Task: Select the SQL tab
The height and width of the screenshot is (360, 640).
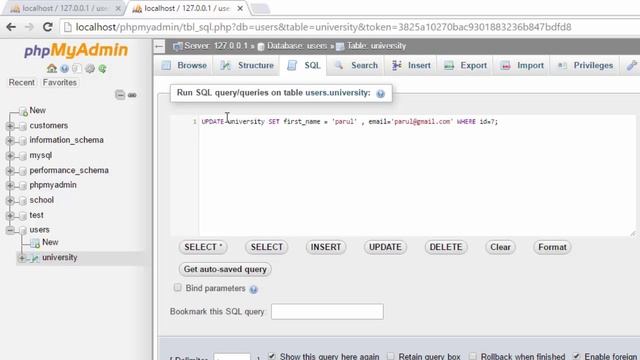Action: tap(304, 65)
